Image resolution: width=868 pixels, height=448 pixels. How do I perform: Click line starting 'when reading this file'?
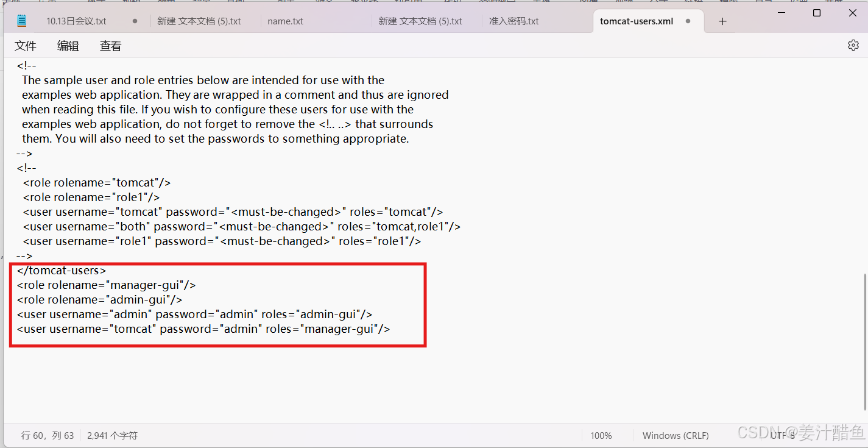(218, 110)
